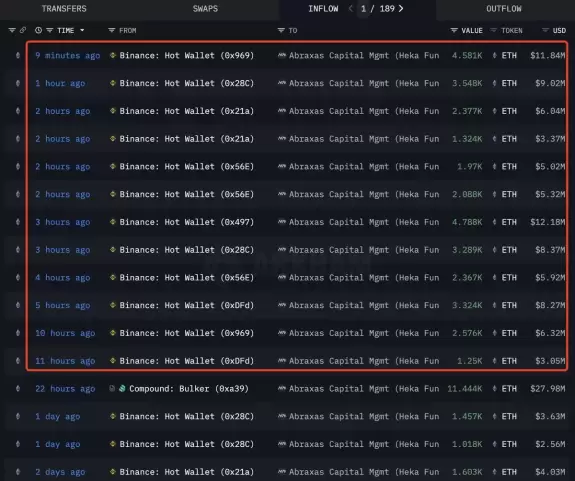Open Compound: Bulker (0xa39) sender
The height and width of the screenshot is (481, 575).
(189, 389)
